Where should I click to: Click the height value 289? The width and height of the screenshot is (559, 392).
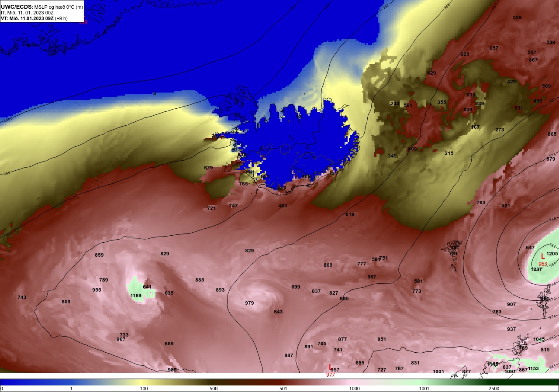point(480,103)
